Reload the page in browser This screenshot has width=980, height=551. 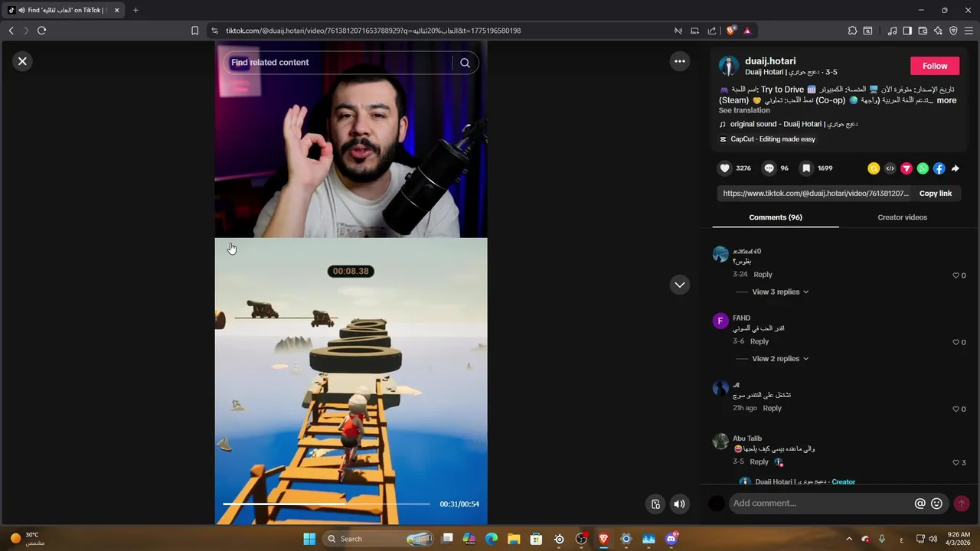coord(41,31)
